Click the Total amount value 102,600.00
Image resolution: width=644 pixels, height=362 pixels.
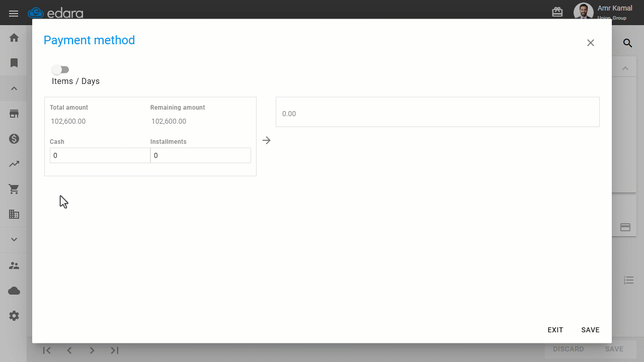coord(68,121)
